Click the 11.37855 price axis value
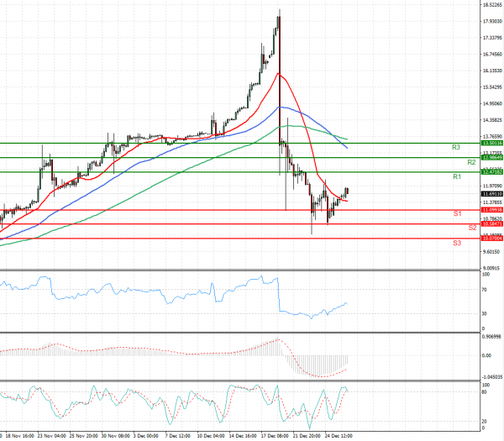Image resolution: width=504 pixels, height=441 pixels. [493, 202]
